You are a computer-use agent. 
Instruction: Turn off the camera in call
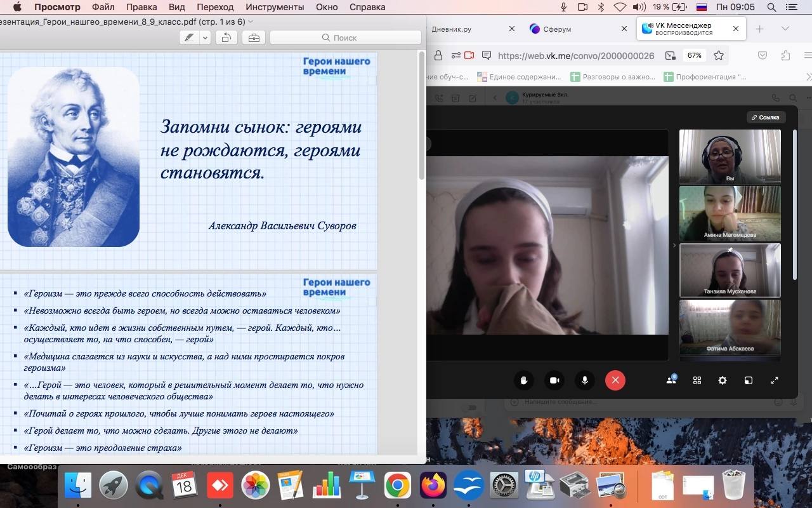554,380
